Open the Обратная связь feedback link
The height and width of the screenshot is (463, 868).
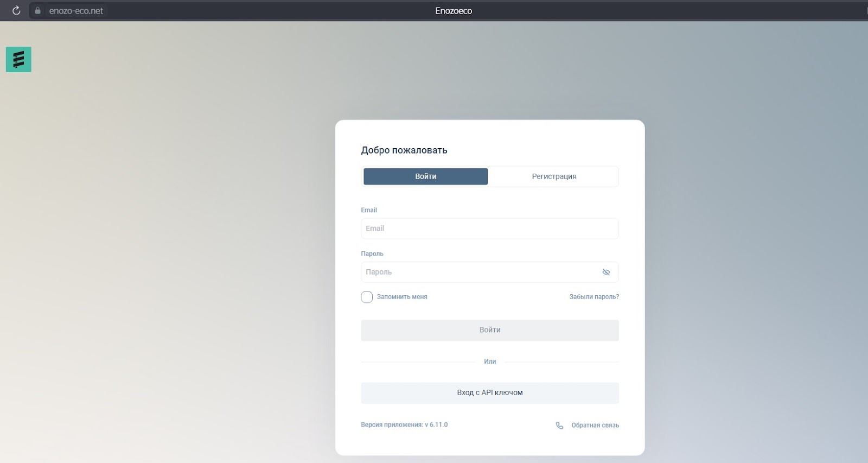pyautogui.click(x=595, y=426)
